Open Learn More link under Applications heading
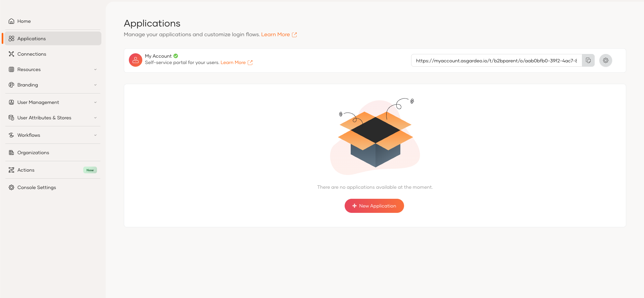Viewport: 644px width, 298px height. click(x=276, y=35)
